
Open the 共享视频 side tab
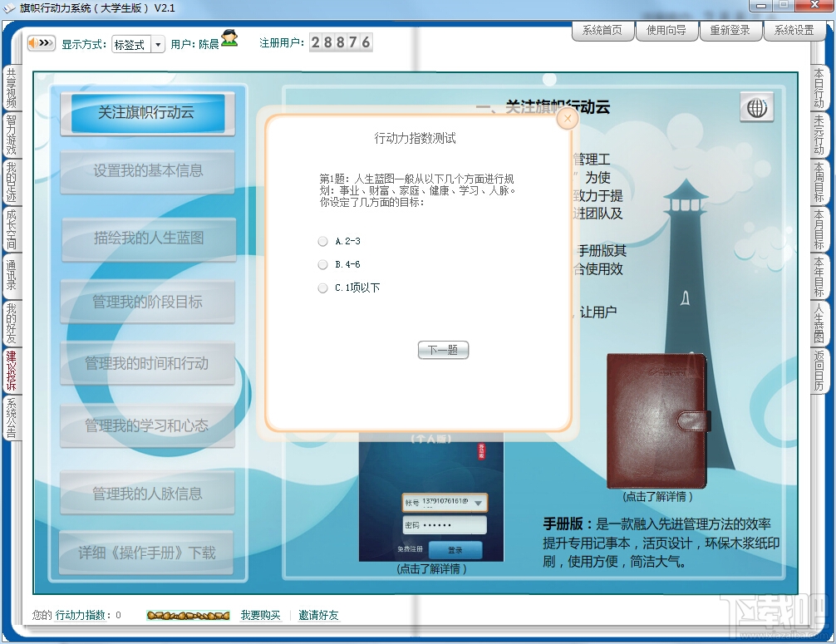11,88
